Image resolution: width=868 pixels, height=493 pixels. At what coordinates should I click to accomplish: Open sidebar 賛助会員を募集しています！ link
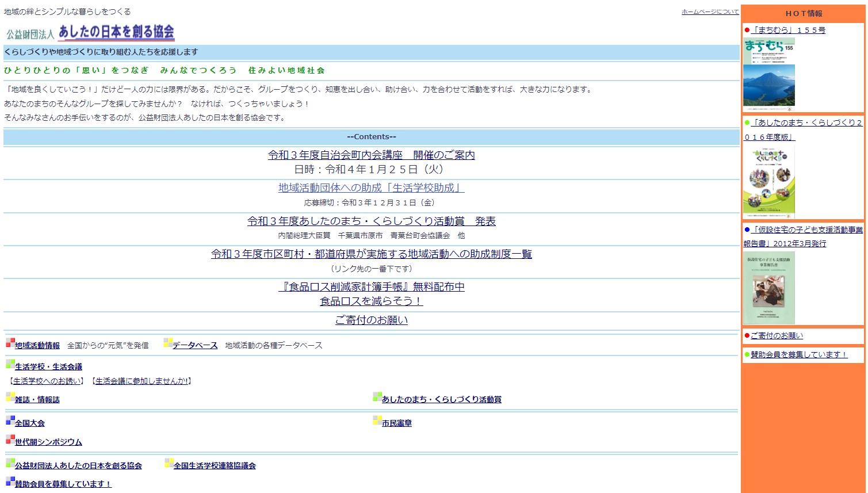[x=798, y=355]
